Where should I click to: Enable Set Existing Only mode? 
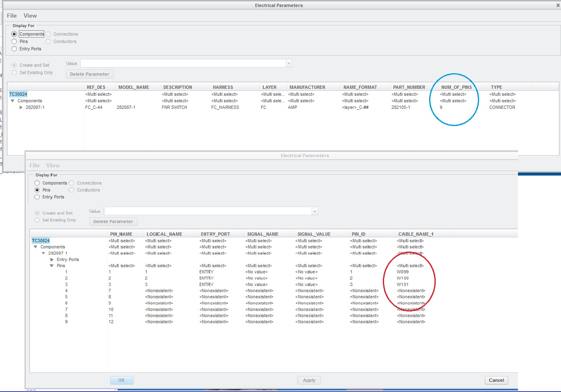tap(37, 220)
